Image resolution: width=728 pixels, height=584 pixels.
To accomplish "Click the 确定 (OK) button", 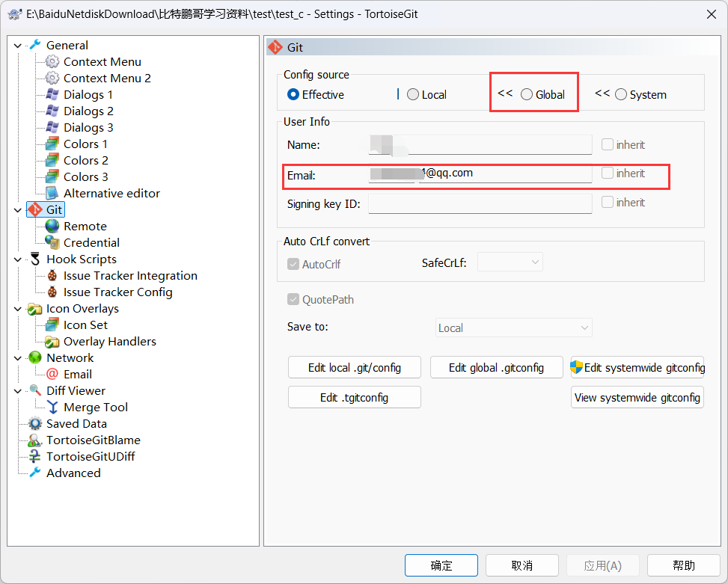I will [441, 565].
